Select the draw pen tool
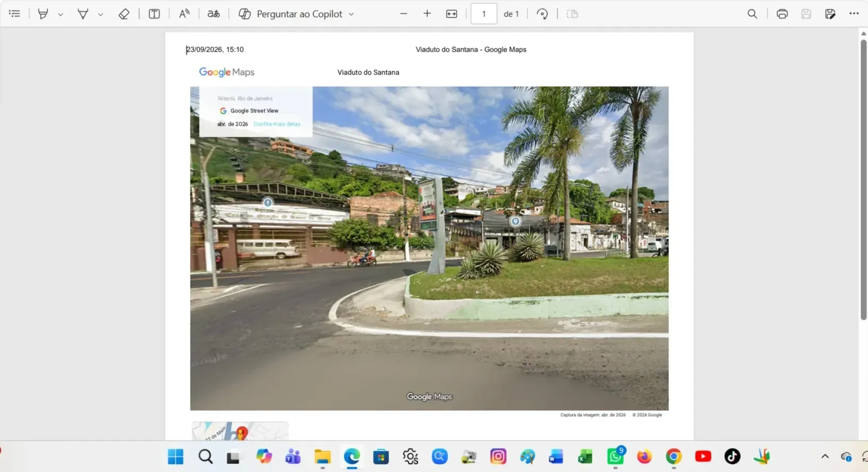 83,14
